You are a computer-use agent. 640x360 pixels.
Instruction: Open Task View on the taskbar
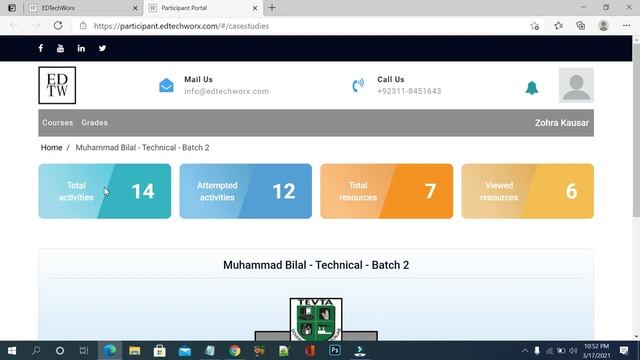pos(84,351)
